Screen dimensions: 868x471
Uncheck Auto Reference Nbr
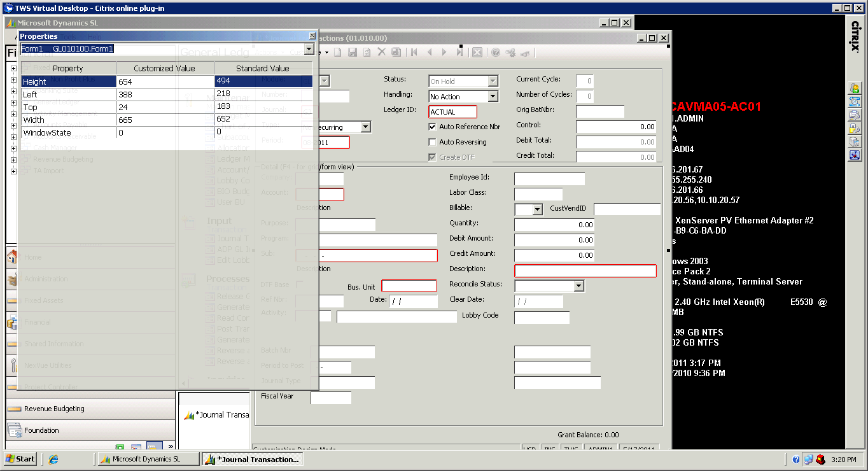(x=431, y=127)
